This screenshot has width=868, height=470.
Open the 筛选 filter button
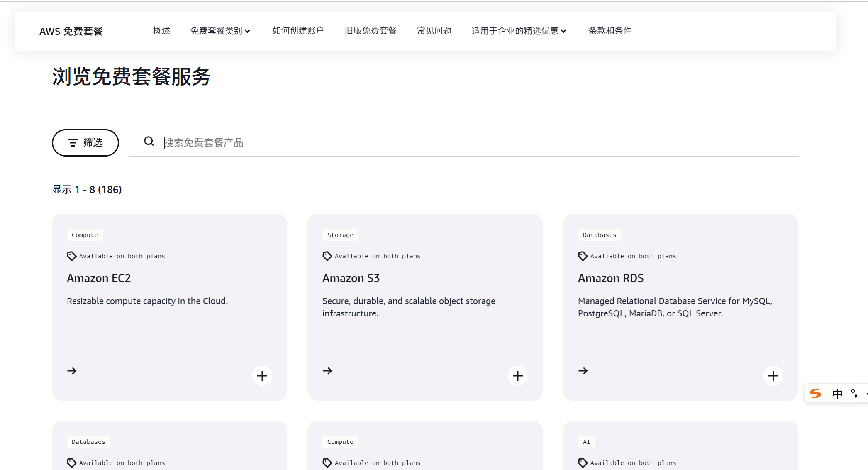pos(85,143)
